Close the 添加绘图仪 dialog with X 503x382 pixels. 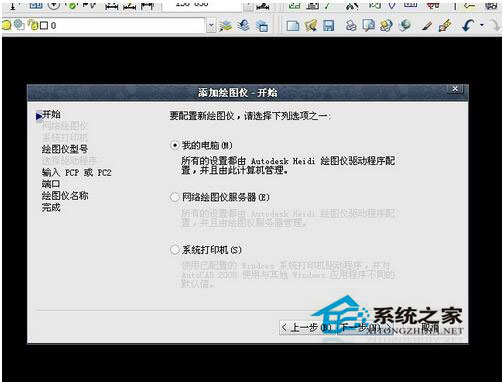[x=455, y=89]
